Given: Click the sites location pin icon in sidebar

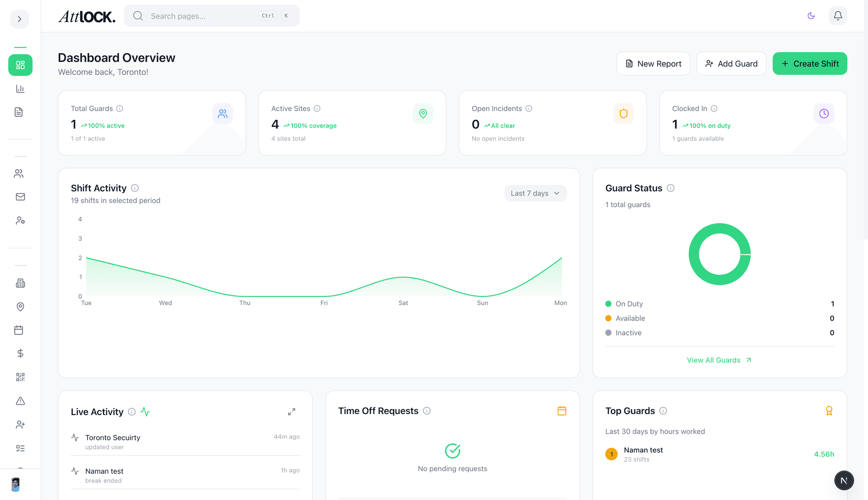Looking at the screenshot, I should point(20,307).
